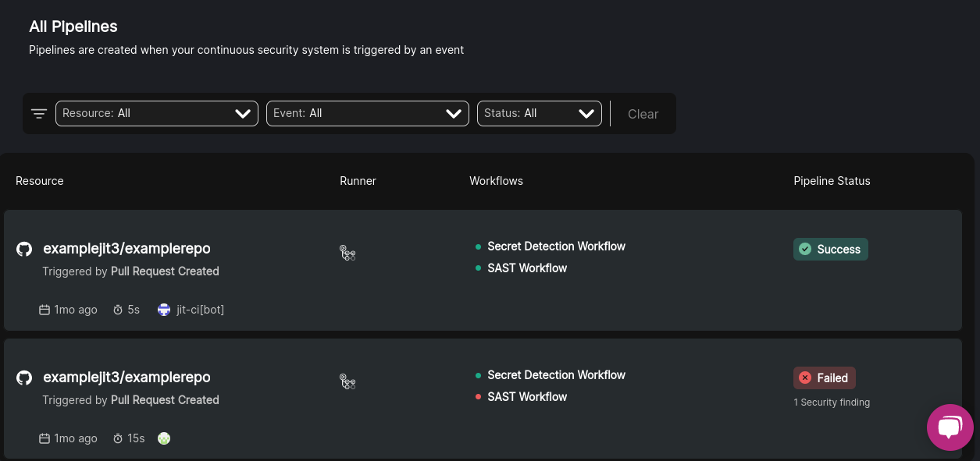
Task: Click GitHub icon of the failed pipeline
Action: click(x=24, y=378)
